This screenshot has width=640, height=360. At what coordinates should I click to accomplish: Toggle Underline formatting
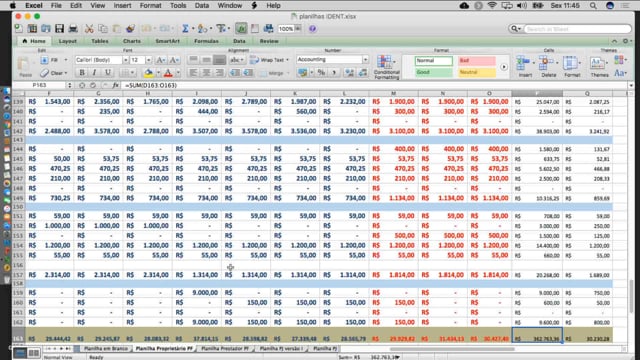coord(107,73)
